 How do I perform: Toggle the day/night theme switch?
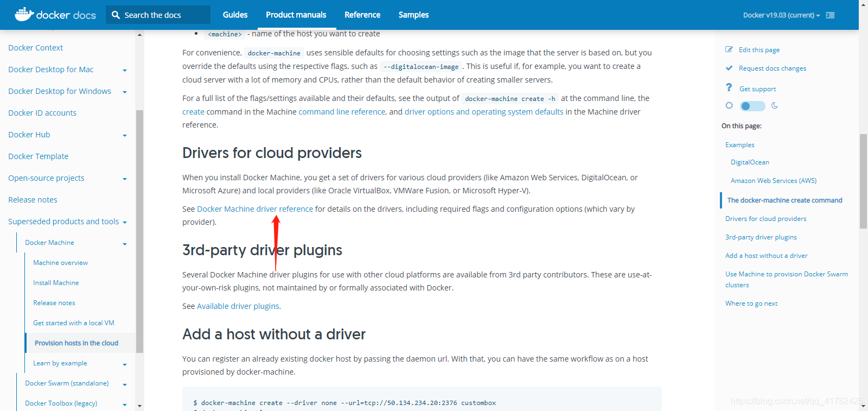click(x=752, y=106)
